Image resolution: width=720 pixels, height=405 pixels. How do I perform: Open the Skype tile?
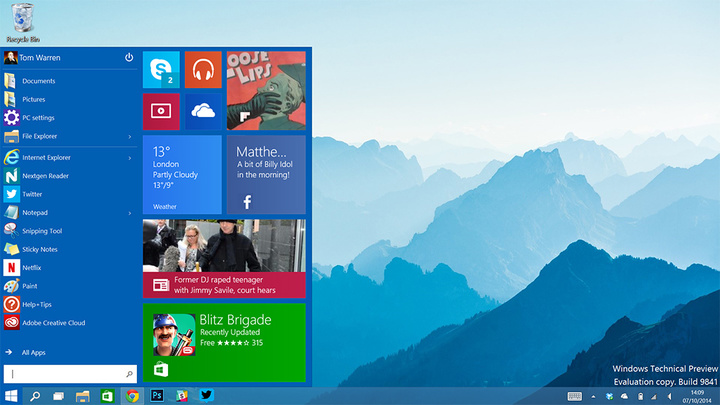161,69
